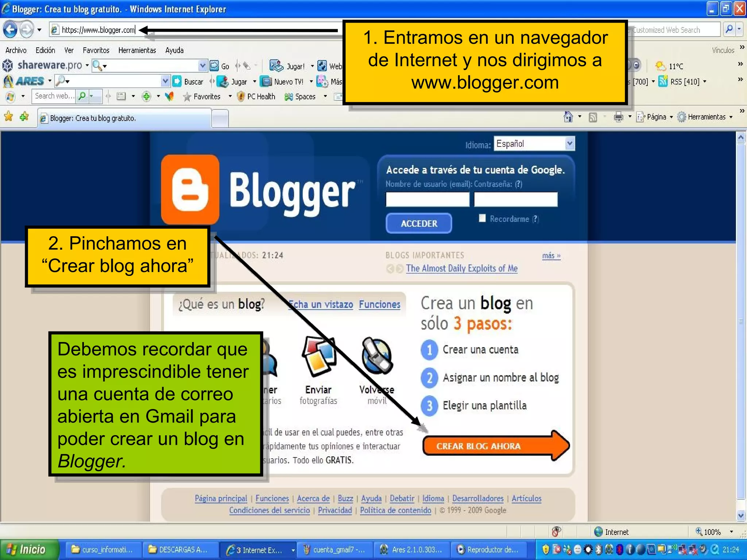Click the search magnifier next to the web search box
Screen dimensions: 747x560
82,96
